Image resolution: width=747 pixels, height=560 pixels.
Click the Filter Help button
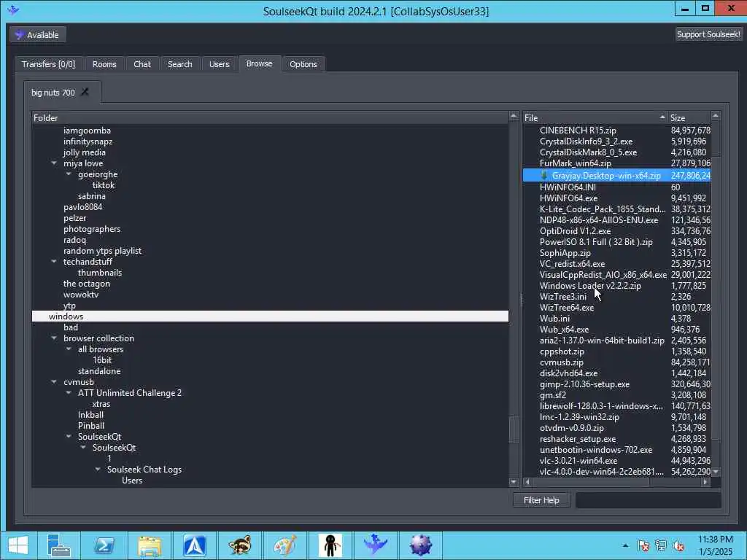541,500
